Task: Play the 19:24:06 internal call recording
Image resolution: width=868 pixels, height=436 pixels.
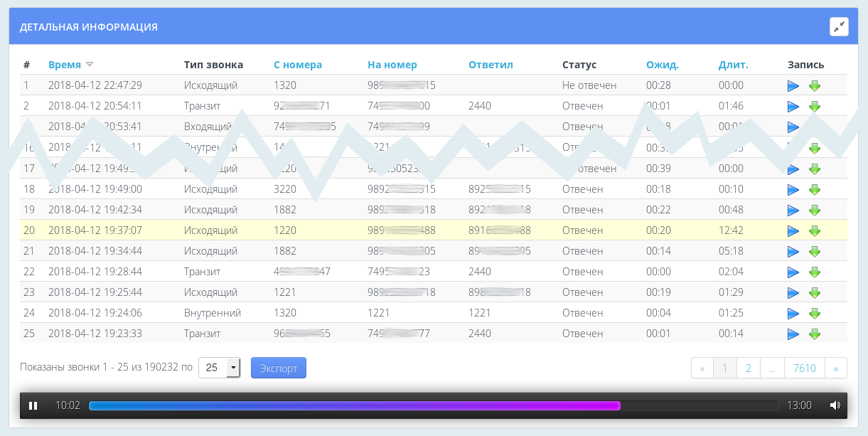Action: pos(793,313)
